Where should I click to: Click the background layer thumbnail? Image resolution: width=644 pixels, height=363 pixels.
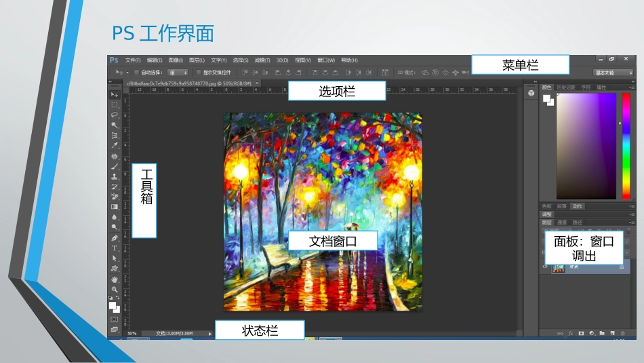(x=558, y=267)
